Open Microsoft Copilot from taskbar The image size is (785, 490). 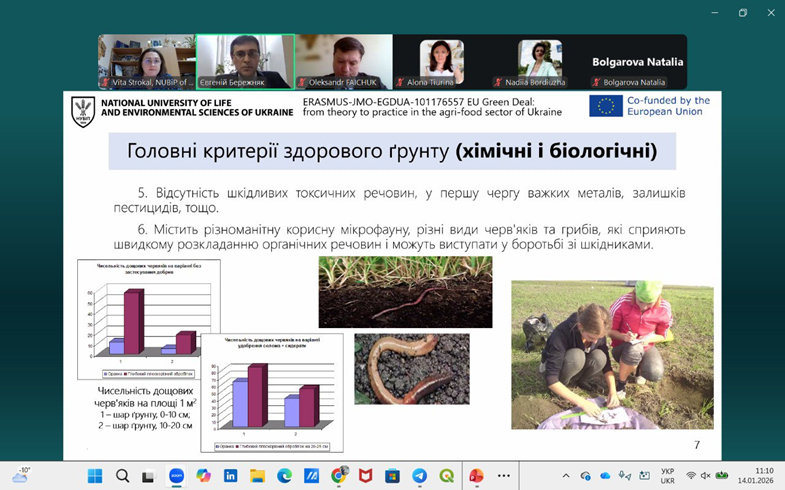click(203, 475)
